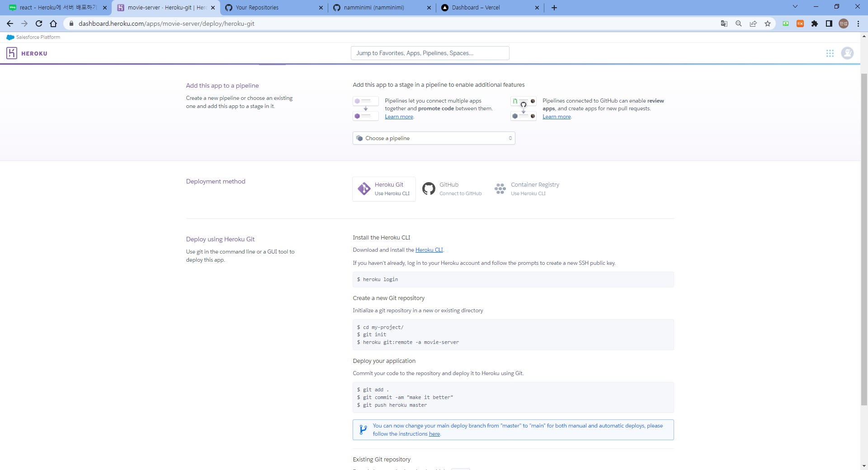Click the 'Create a new Git repository' heading
The image size is (868, 470).
point(388,298)
